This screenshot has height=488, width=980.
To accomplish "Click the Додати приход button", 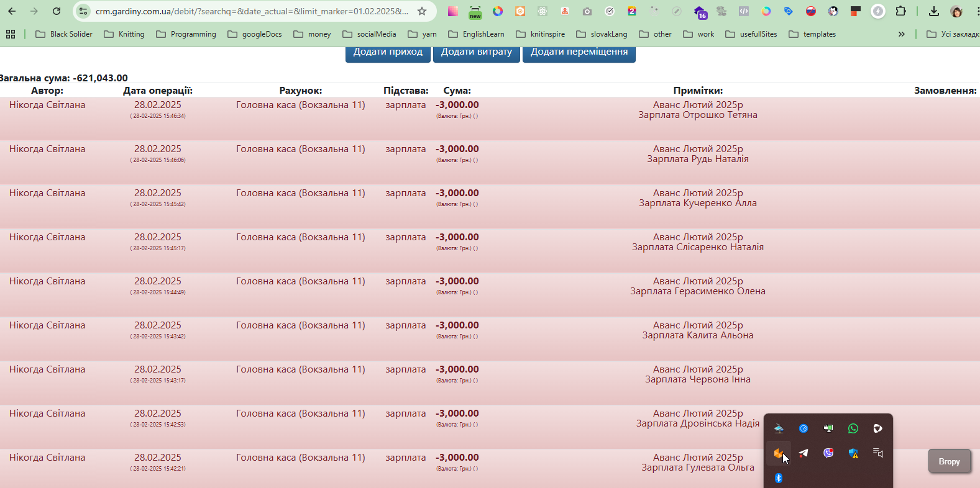I will point(388,53).
